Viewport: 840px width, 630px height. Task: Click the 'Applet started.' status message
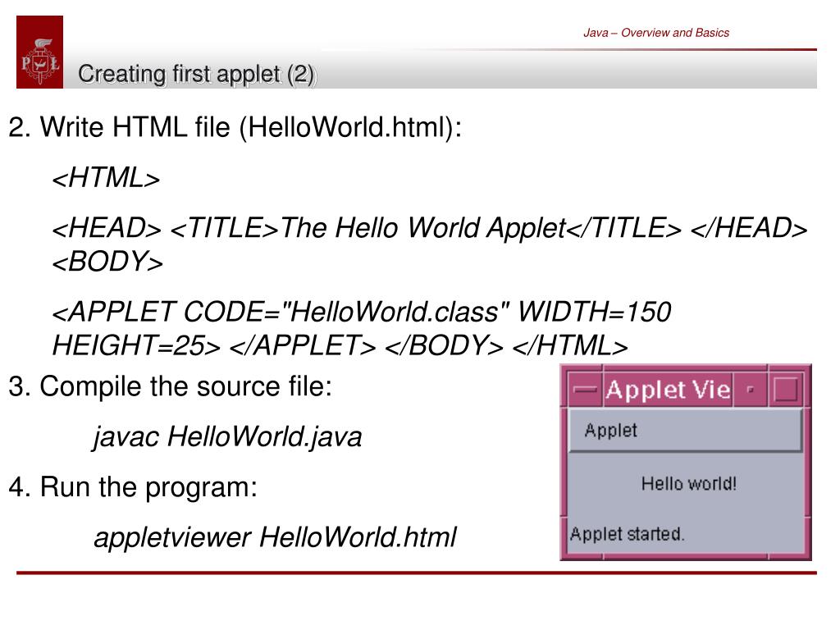pos(627,534)
